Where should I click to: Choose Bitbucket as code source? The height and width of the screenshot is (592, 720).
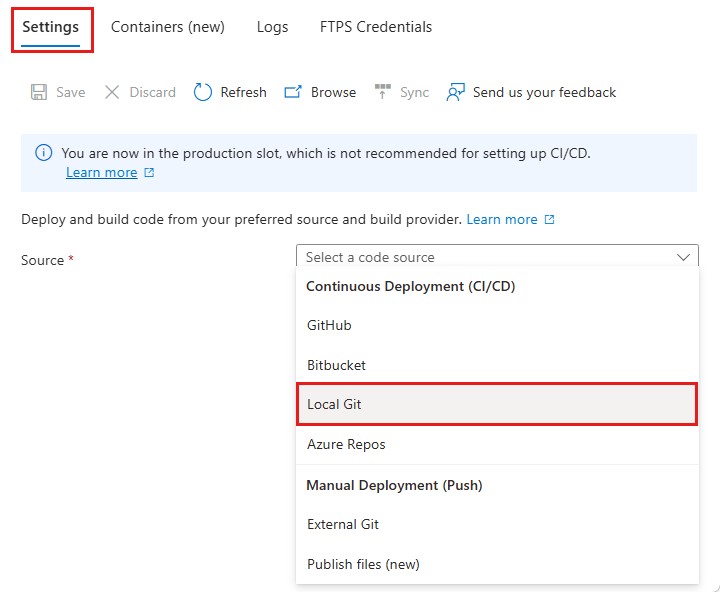497,365
